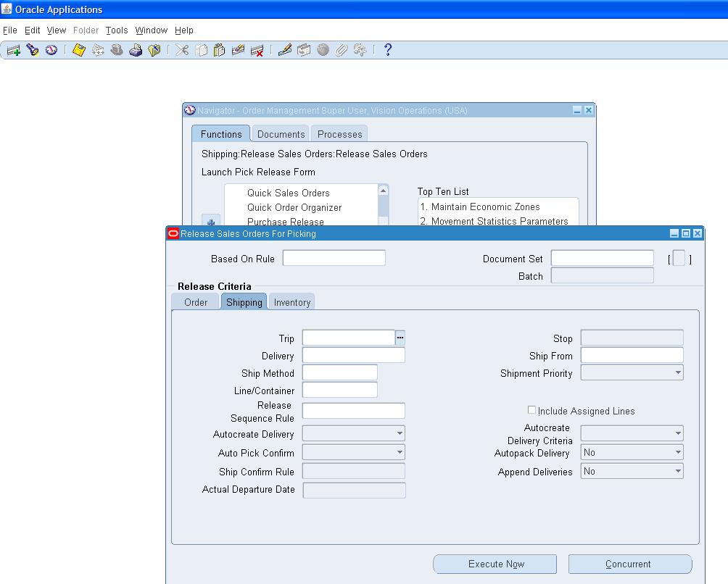The width and height of the screenshot is (728, 584).
Task: Click the Attachments paperclip icon
Action: 342,50
